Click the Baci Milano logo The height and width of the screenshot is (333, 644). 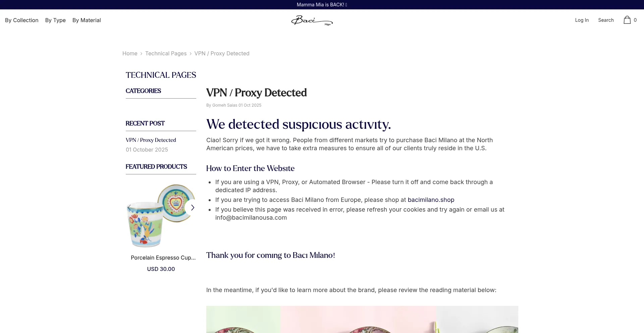[x=312, y=20]
